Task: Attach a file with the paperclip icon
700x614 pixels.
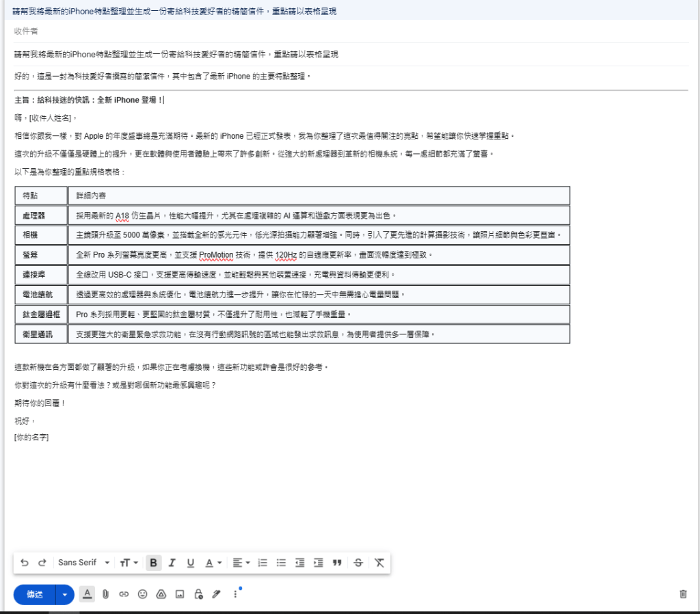Action: click(x=106, y=594)
